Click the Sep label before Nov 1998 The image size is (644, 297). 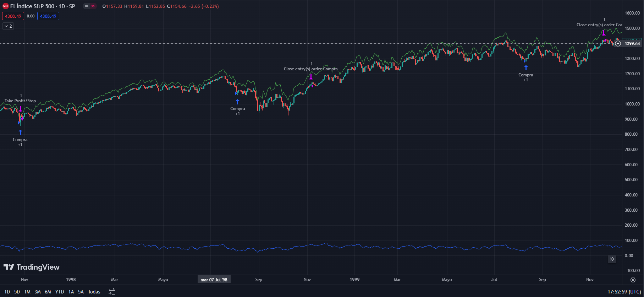(x=259, y=280)
